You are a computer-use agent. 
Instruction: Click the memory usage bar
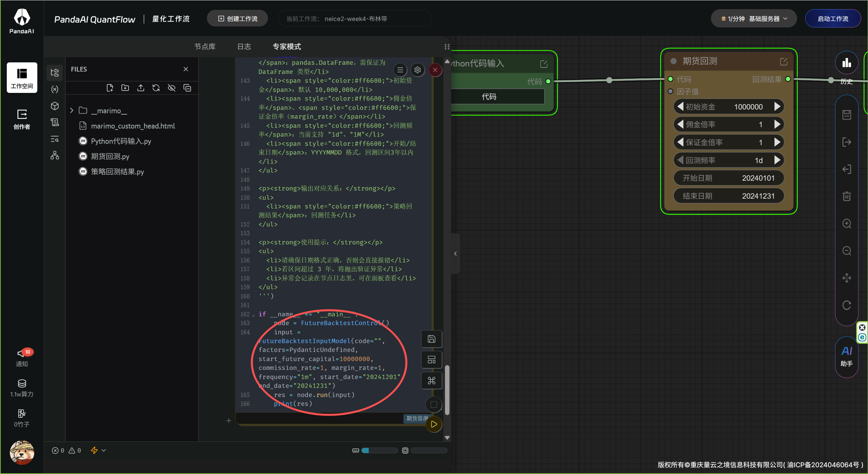[379, 450]
